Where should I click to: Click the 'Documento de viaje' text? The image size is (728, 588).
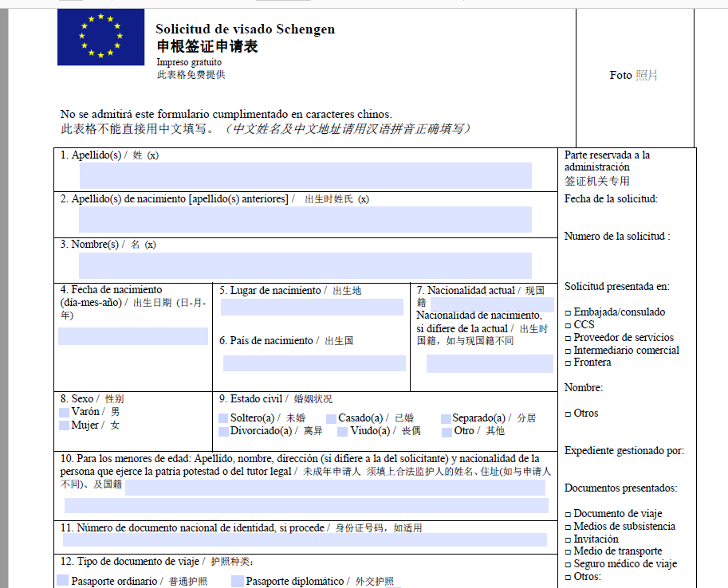coord(618,514)
